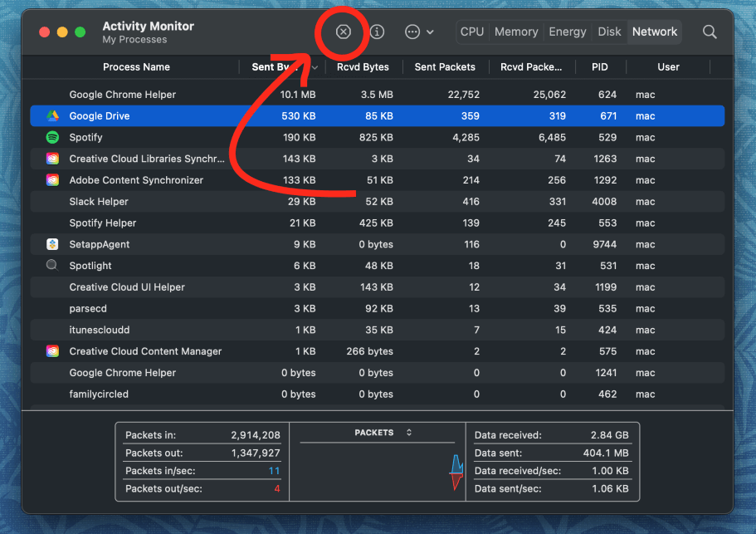This screenshot has height=534, width=756.
Task: Click the yellow minimize window button
Action: pyautogui.click(x=62, y=32)
